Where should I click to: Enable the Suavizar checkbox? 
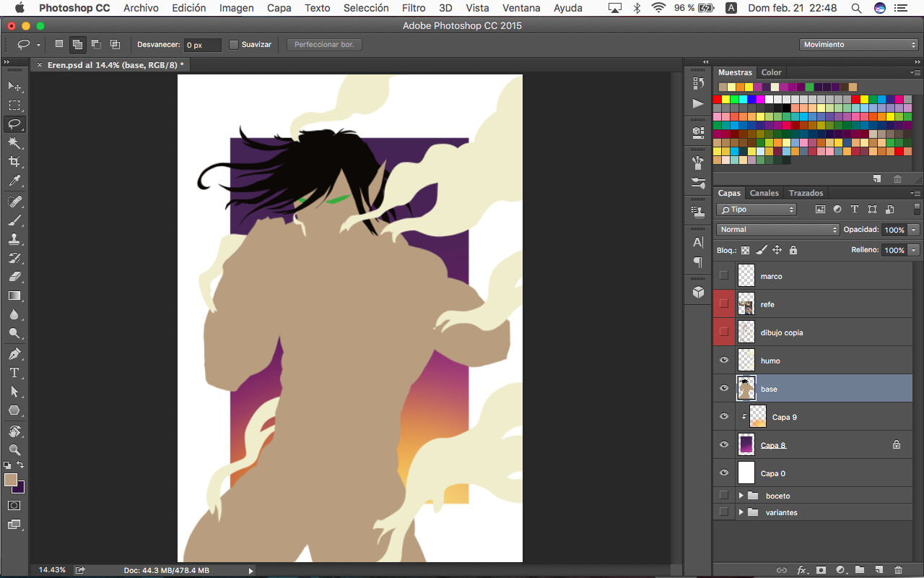(234, 45)
